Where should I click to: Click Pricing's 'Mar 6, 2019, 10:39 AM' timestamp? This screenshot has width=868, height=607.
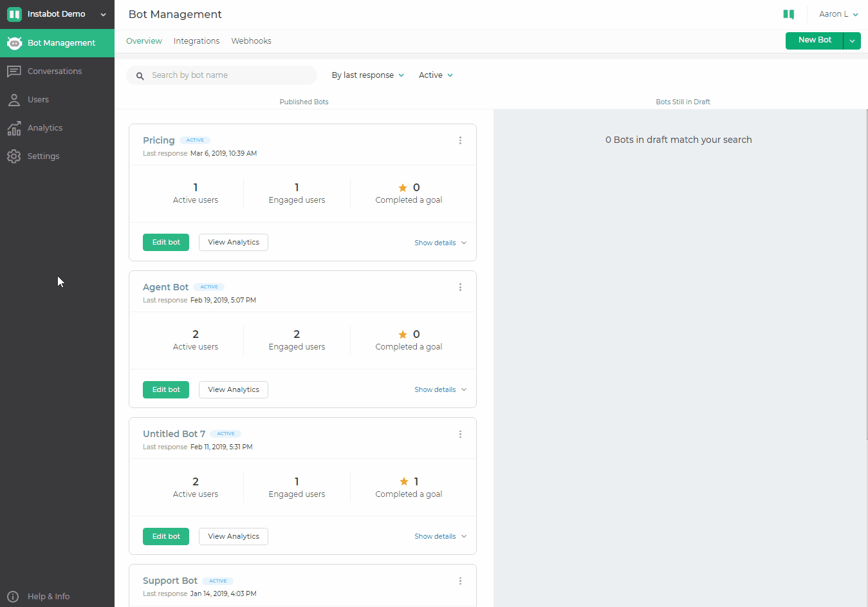tap(223, 153)
